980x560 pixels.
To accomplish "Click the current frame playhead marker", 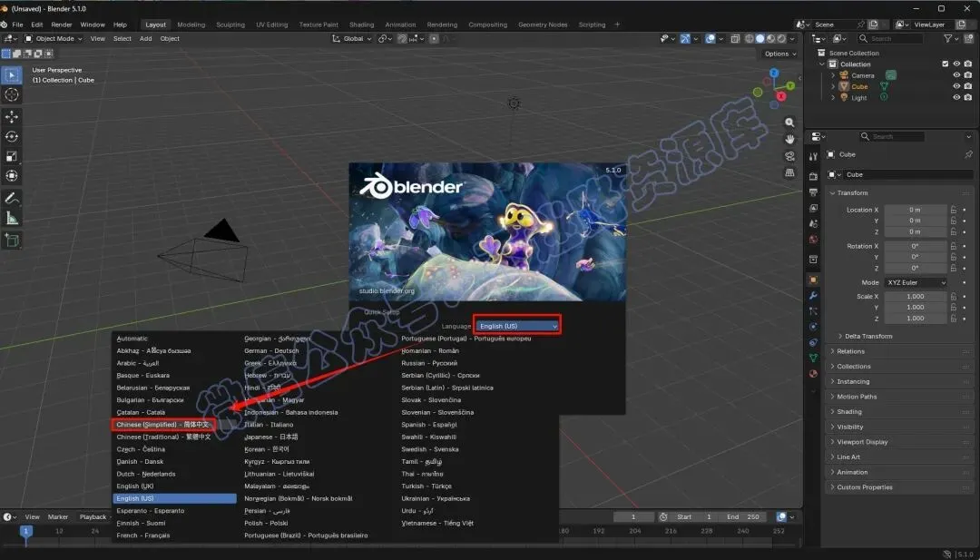I will tap(25, 531).
